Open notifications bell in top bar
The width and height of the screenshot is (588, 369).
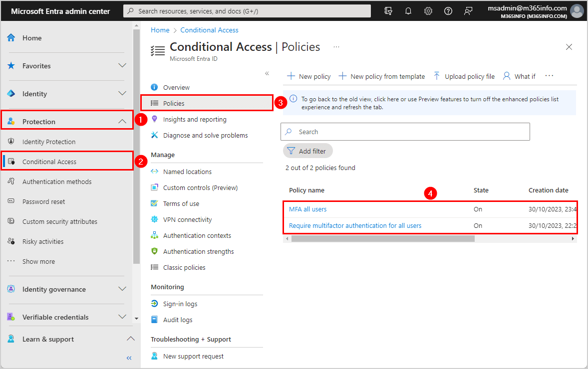(x=408, y=10)
